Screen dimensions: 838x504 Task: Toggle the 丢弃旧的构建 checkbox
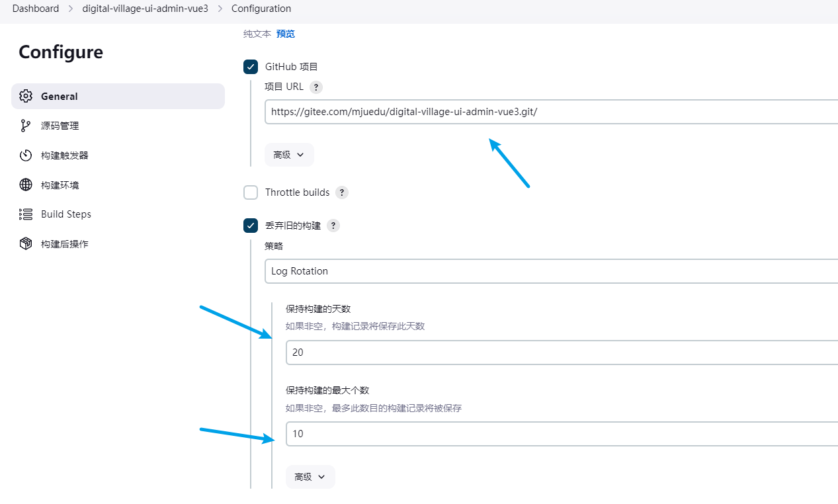click(x=251, y=226)
